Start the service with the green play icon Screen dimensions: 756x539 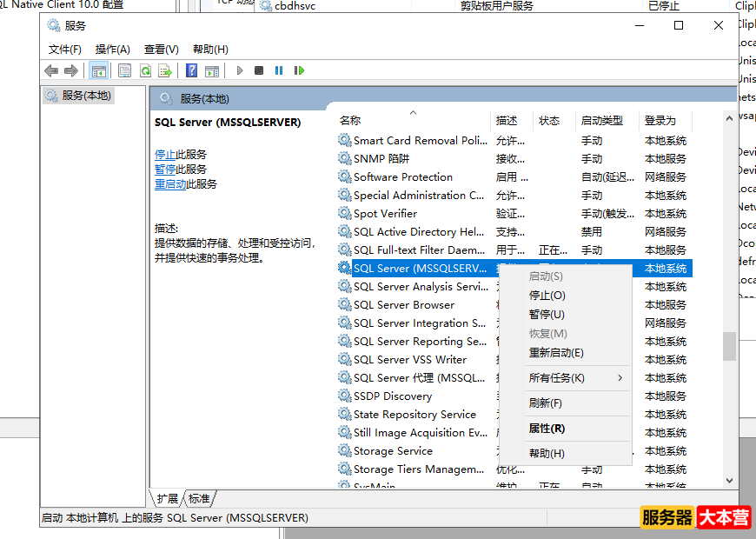[x=239, y=70]
